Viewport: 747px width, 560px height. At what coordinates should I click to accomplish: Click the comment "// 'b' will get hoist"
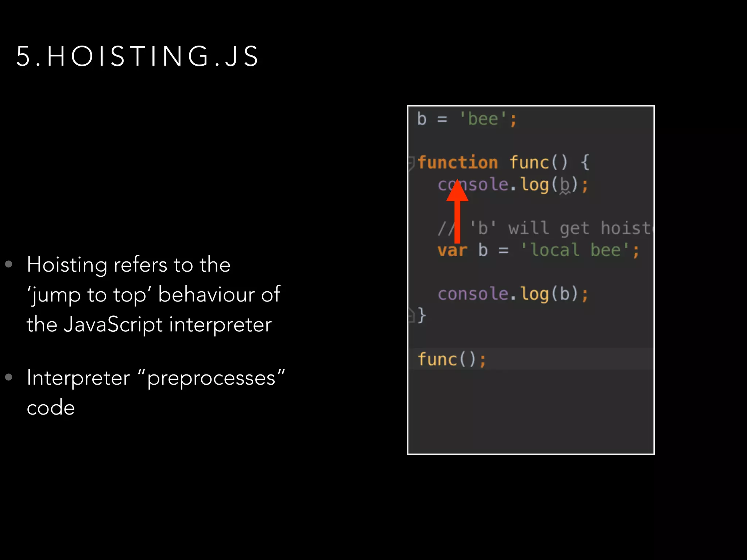tap(545, 229)
